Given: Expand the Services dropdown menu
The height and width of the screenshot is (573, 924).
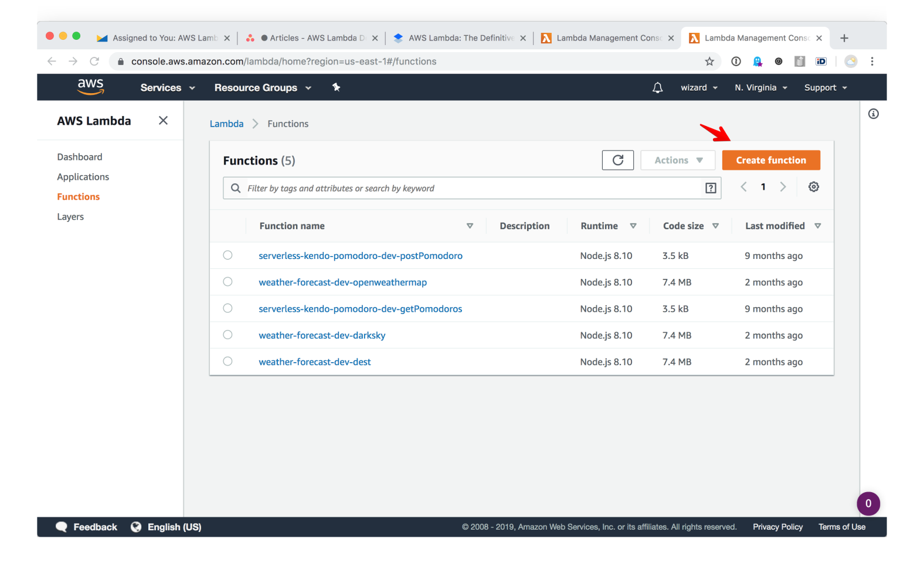Looking at the screenshot, I should (167, 88).
